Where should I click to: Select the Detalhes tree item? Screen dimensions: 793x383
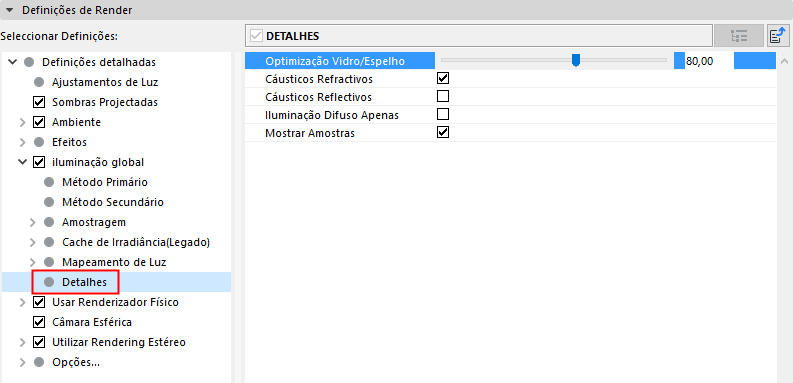[84, 282]
